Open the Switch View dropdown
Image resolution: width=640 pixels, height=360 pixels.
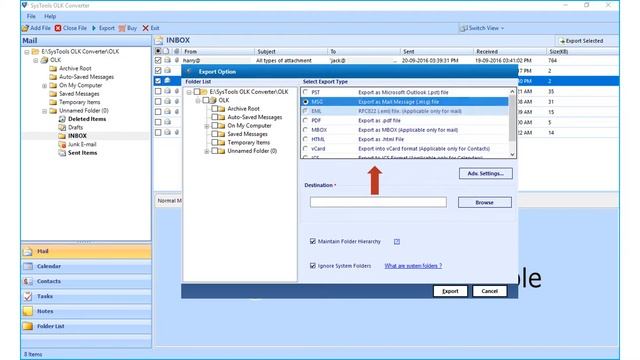coord(482,28)
